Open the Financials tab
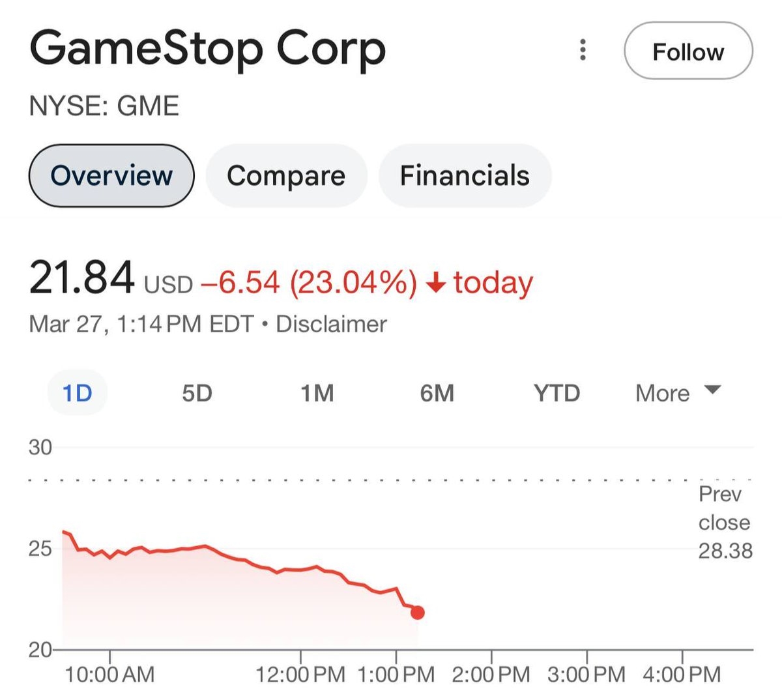Screen dimensions: 782x700 click(x=465, y=175)
